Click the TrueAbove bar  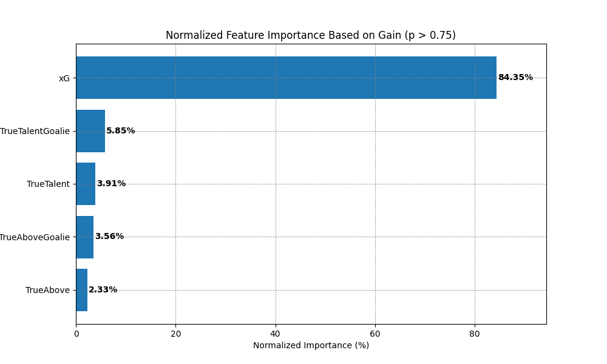coord(81,290)
